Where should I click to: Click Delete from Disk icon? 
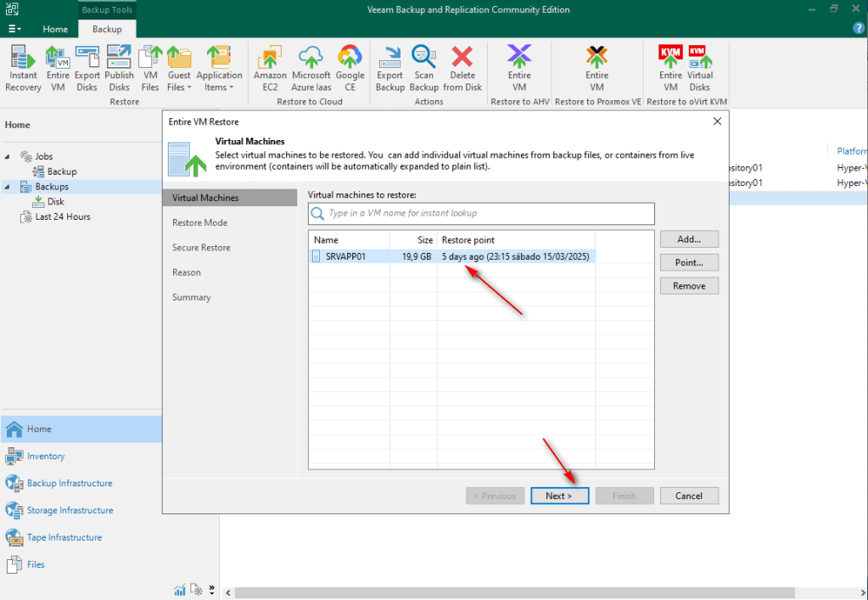point(462,68)
